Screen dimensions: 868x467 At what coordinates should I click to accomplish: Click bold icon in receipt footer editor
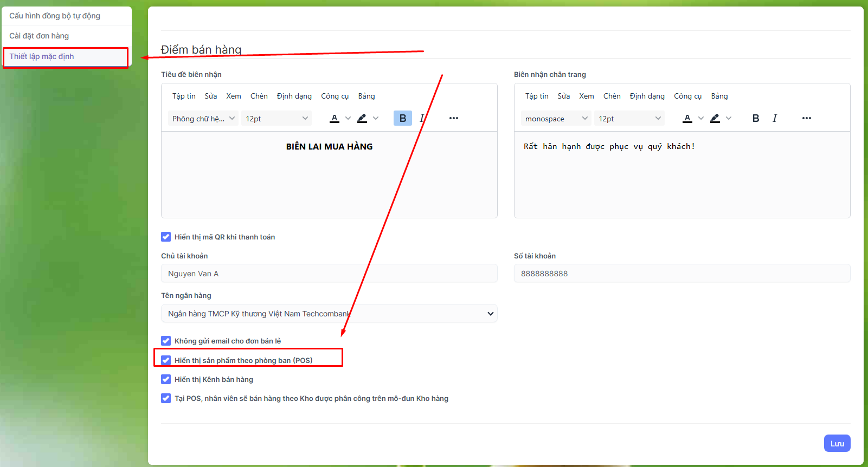[755, 118]
